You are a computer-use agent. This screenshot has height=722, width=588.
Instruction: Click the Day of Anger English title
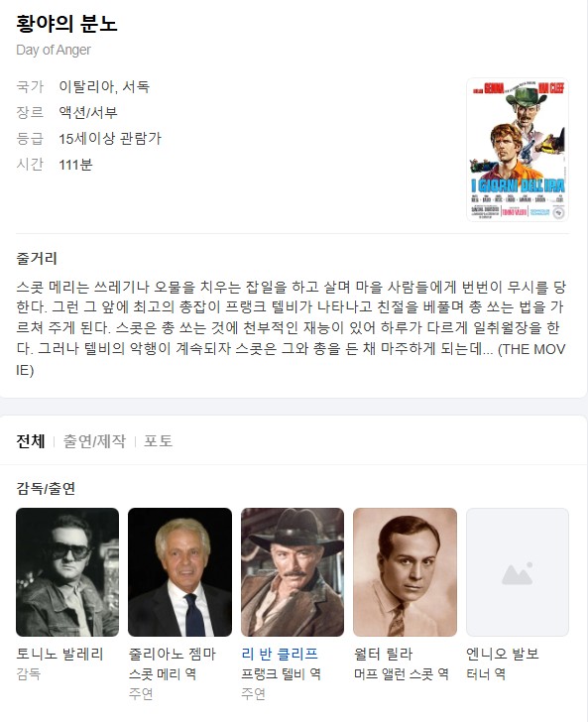pyautogui.click(x=54, y=50)
